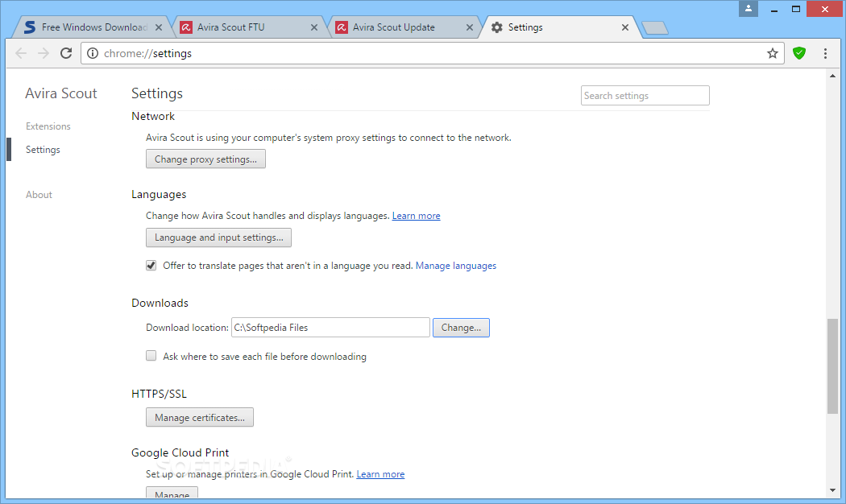
Task: Close the Settings tab
Action: click(624, 27)
